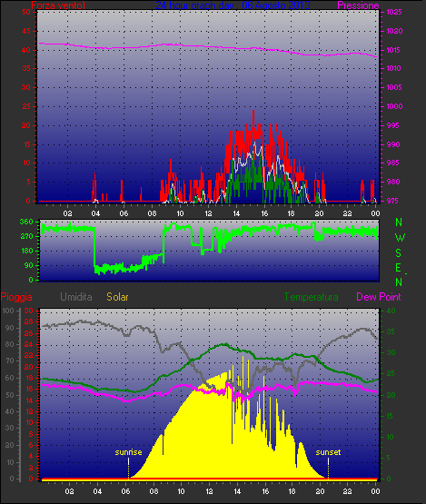Click the Forza vento axis title
The image size is (426, 504).
(58, 5)
